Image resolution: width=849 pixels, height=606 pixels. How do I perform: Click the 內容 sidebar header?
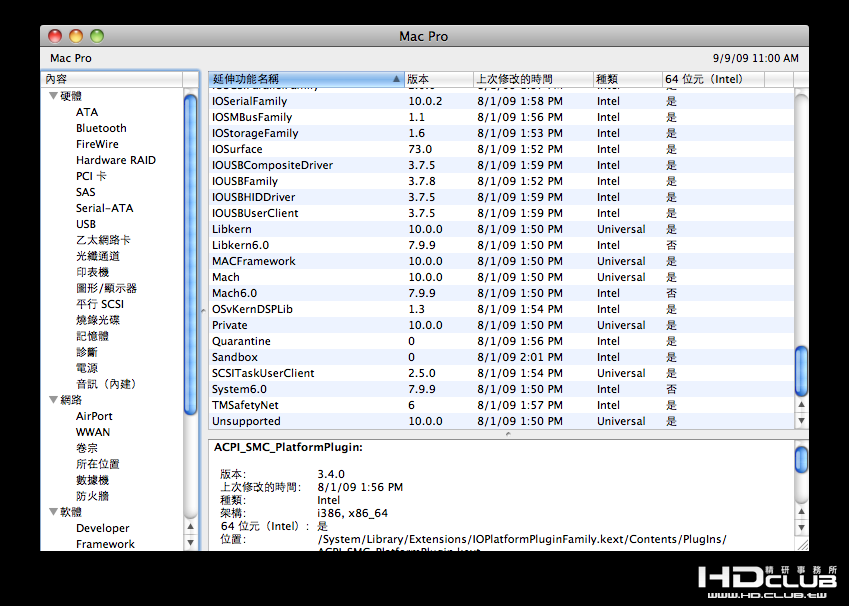(114, 79)
